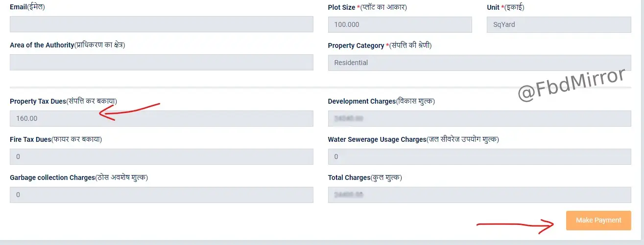Click the Property Tax Dues field showing 160.00
The height and width of the screenshot is (245, 644).
click(161, 118)
